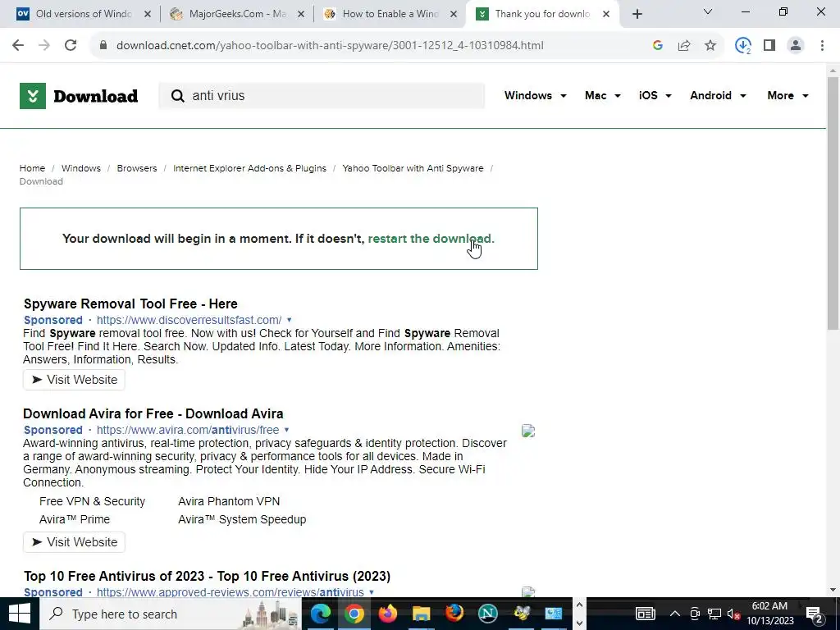Click the green Download logo icon

pos(33,96)
